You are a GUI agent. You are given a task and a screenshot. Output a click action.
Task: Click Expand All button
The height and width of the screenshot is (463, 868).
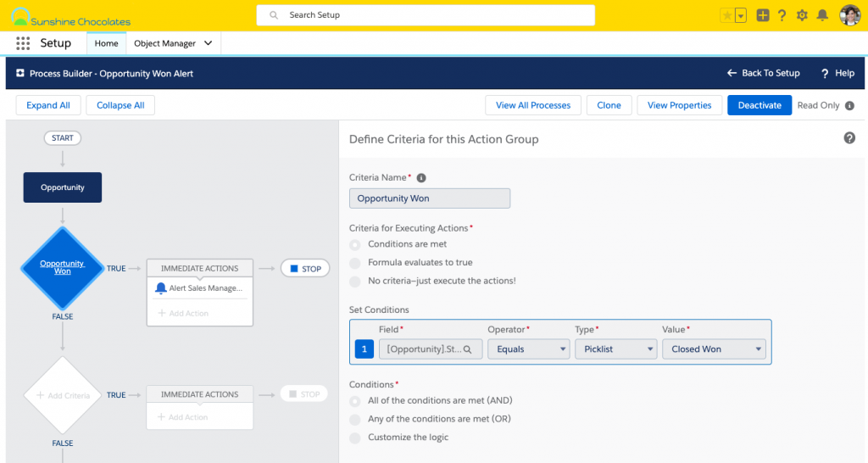(x=48, y=105)
